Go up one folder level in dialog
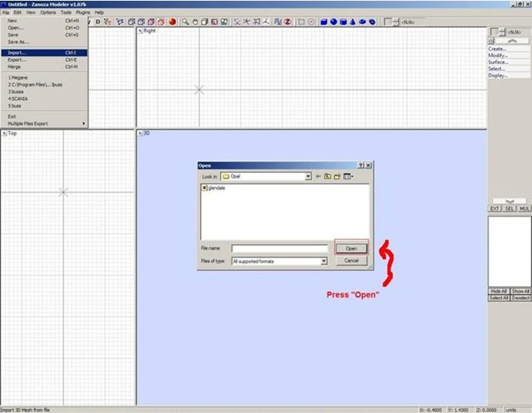The height and width of the screenshot is (413, 532). tap(327, 176)
